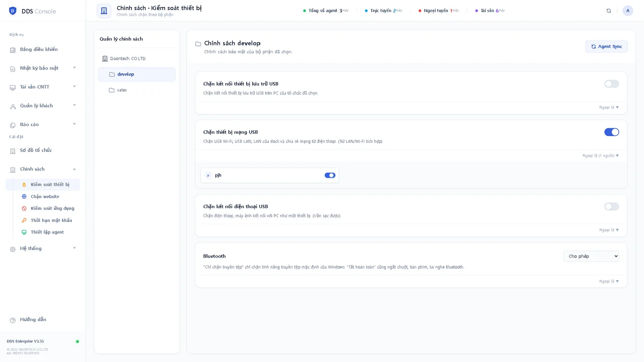
Task: Click the Trực tuyến online count
Action: (x=383, y=11)
